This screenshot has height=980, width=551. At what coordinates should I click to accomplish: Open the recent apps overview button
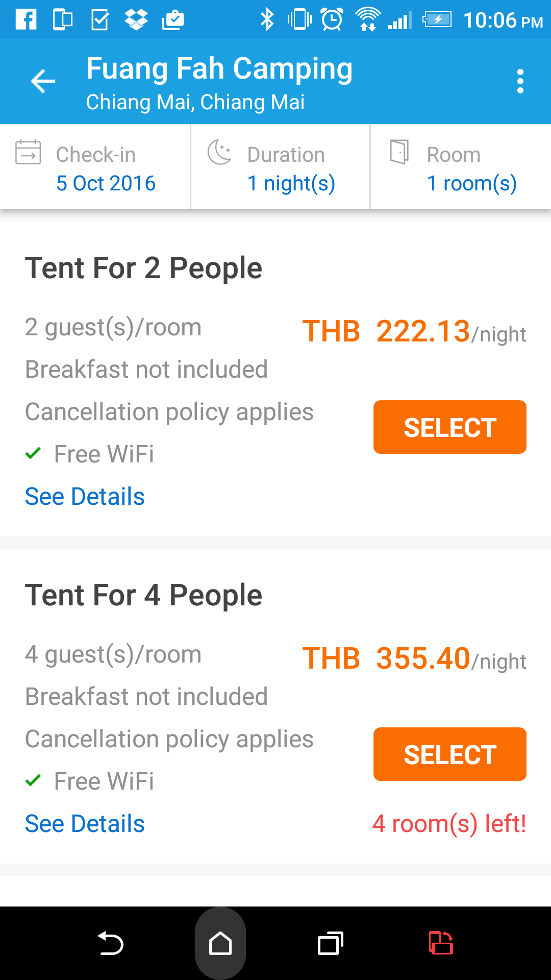tap(331, 943)
